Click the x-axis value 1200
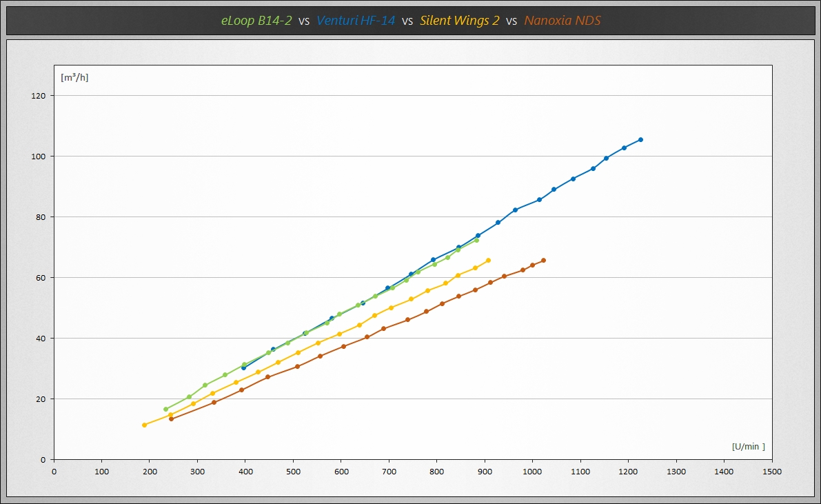The width and height of the screenshot is (821, 504). pyautogui.click(x=628, y=472)
